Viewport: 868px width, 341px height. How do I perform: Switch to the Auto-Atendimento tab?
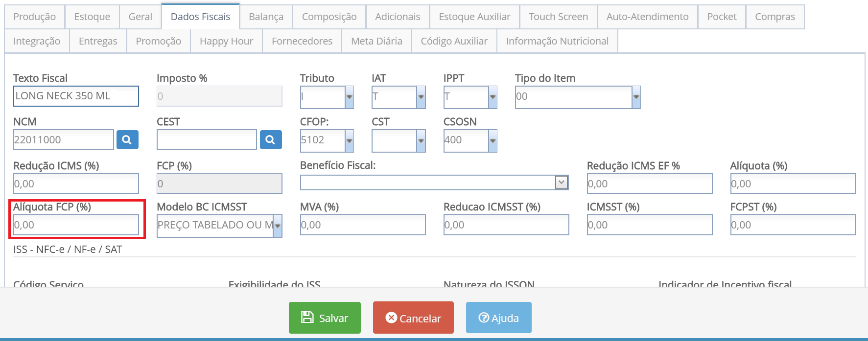648,17
